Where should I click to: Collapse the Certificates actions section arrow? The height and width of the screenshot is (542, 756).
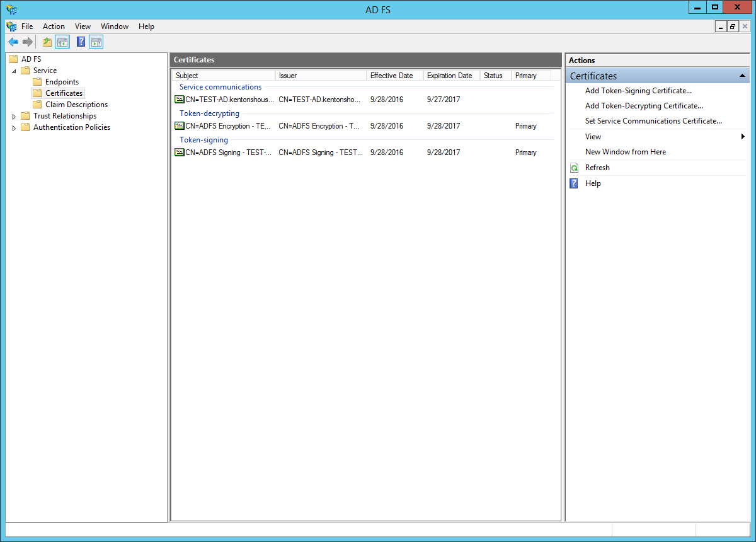[743, 76]
